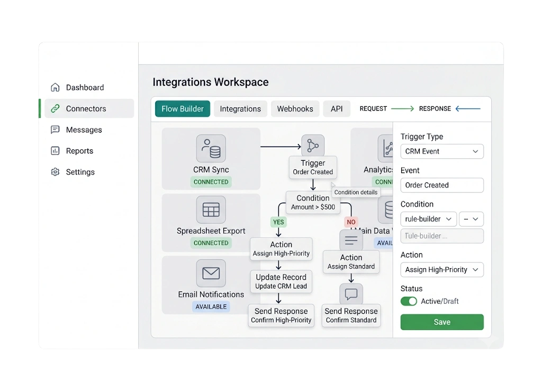542x392 pixels.
Task: Click the YES branch label
Action: [278, 222]
